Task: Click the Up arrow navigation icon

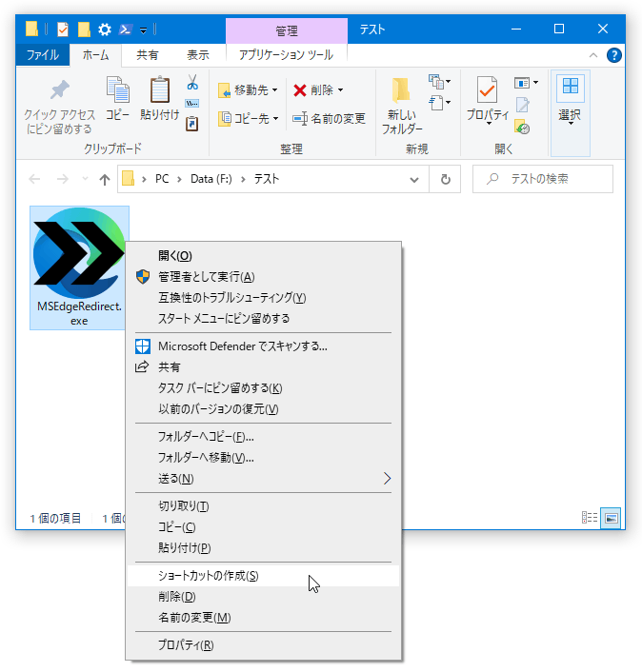Action: 104,179
